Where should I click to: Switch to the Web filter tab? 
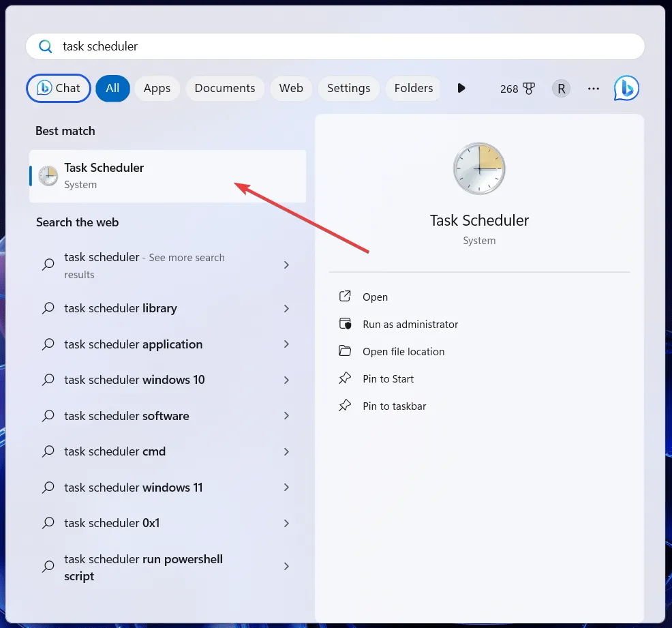[291, 89]
